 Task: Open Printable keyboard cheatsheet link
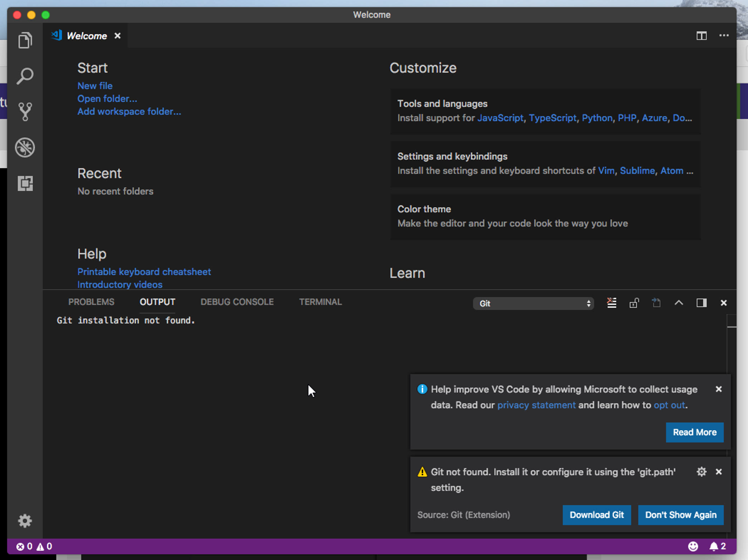click(x=144, y=272)
